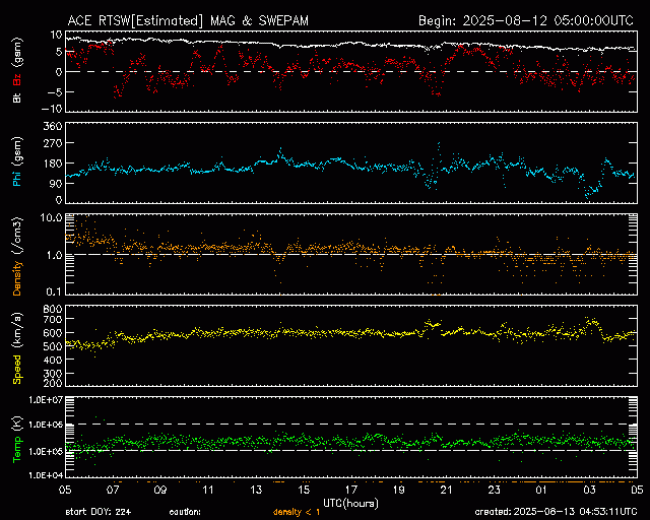Click the green 'Temp' axis label
The width and height of the screenshot is (650, 520).
click(x=17, y=450)
